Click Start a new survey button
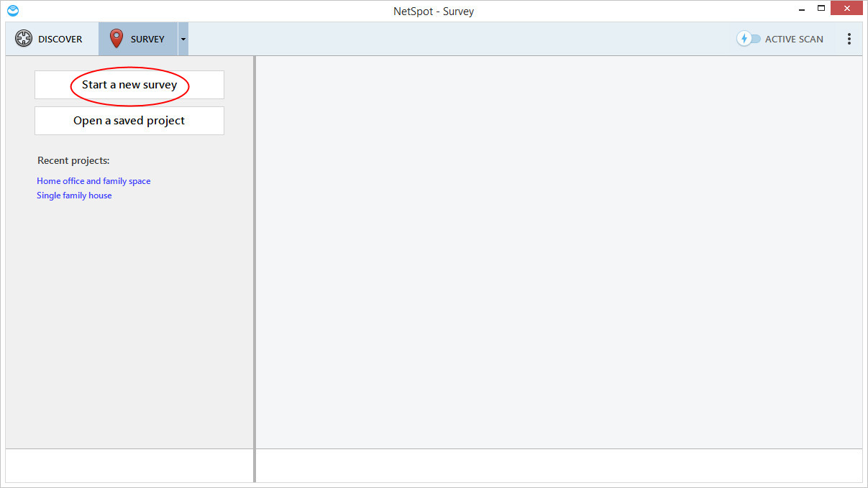This screenshot has width=868, height=488. (129, 85)
